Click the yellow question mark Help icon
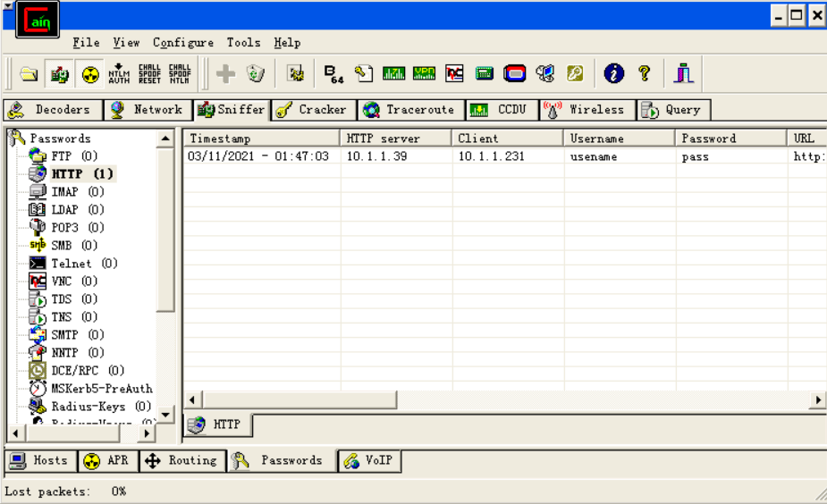827x504 pixels. coord(644,73)
